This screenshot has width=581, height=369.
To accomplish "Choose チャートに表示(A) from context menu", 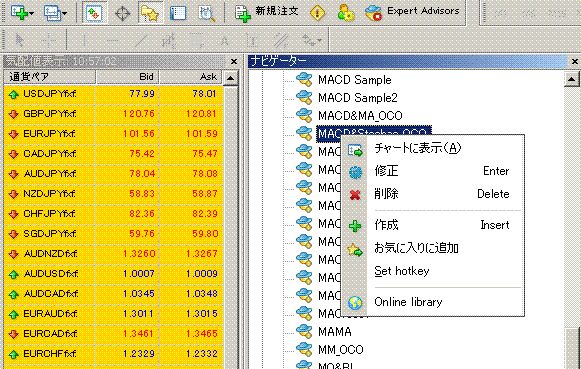I will pyautogui.click(x=432, y=148).
